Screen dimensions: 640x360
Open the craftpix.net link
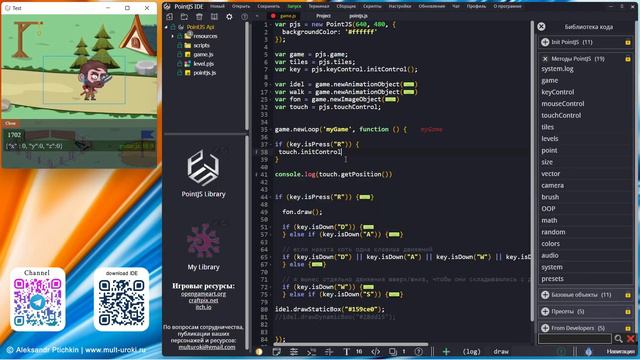203,300
